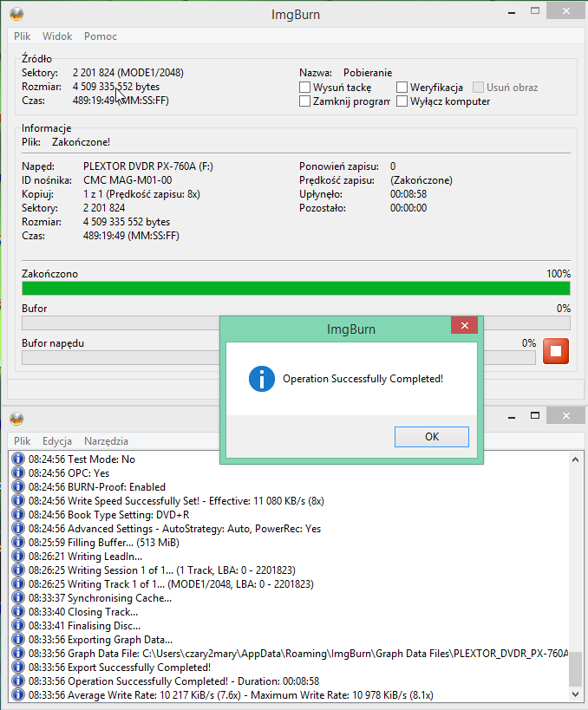Enable the 'Weryfikacja' checkbox
588x710 pixels.
(402, 88)
